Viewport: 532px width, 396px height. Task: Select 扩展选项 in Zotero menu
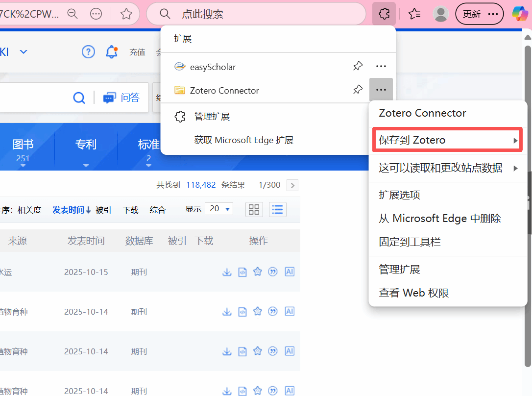click(399, 195)
